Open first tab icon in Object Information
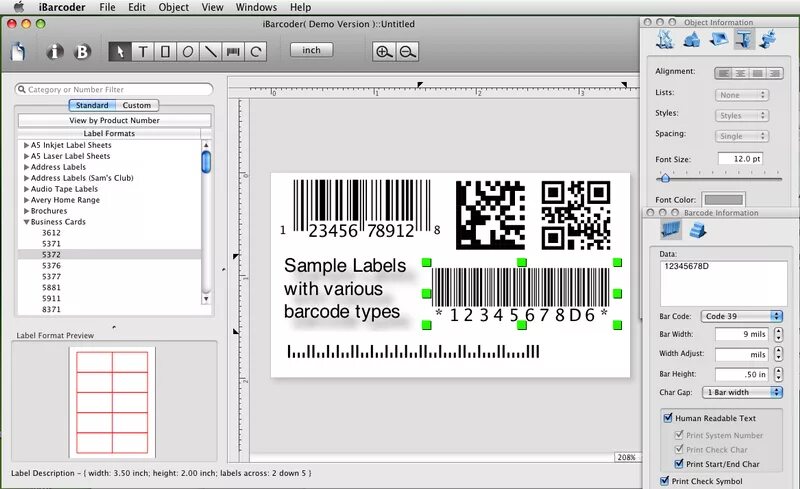This screenshot has width=800, height=489. pyautogui.click(x=665, y=39)
